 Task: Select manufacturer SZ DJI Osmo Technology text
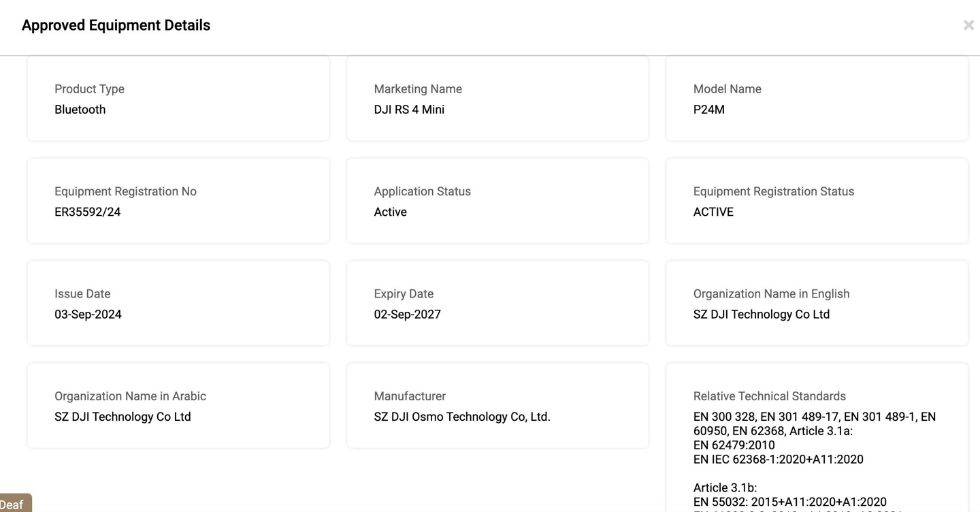(461, 417)
